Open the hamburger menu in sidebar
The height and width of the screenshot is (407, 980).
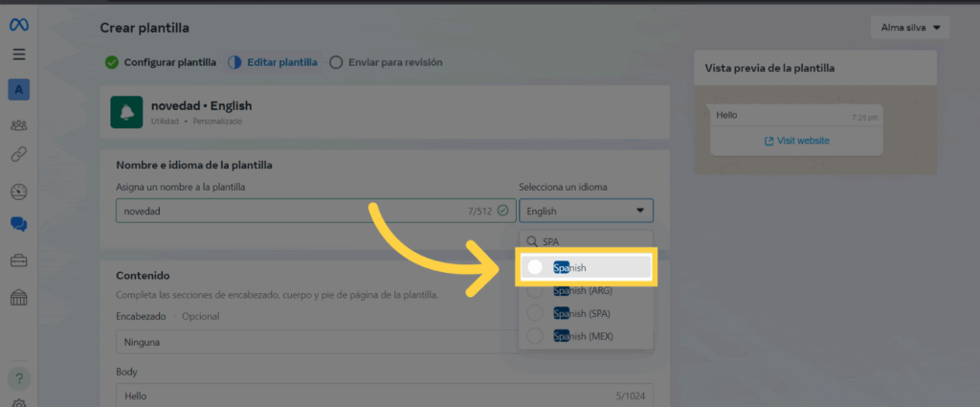(19, 55)
